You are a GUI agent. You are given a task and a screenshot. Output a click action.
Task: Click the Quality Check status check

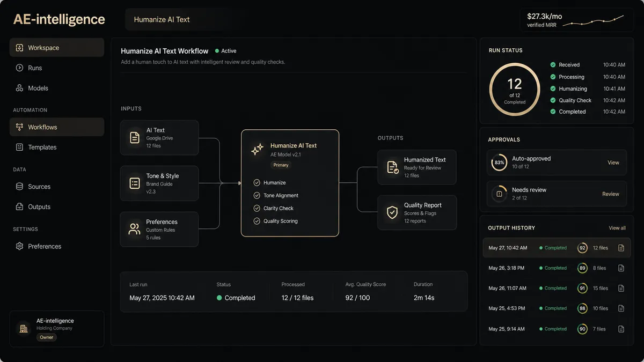pyautogui.click(x=553, y=100)
